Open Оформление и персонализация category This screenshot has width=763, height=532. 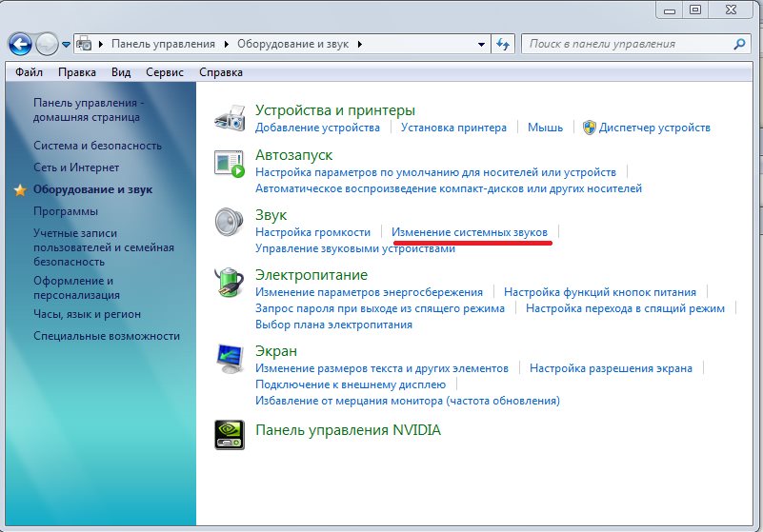click(76, 287)
